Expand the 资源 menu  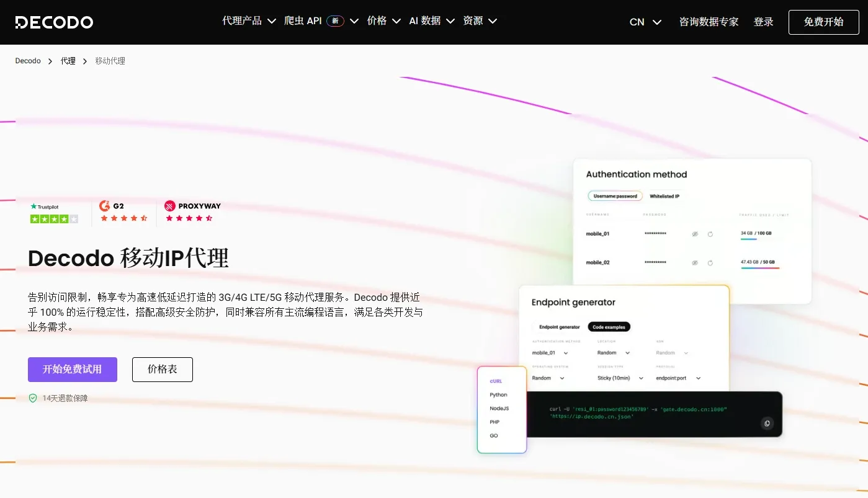480,21
